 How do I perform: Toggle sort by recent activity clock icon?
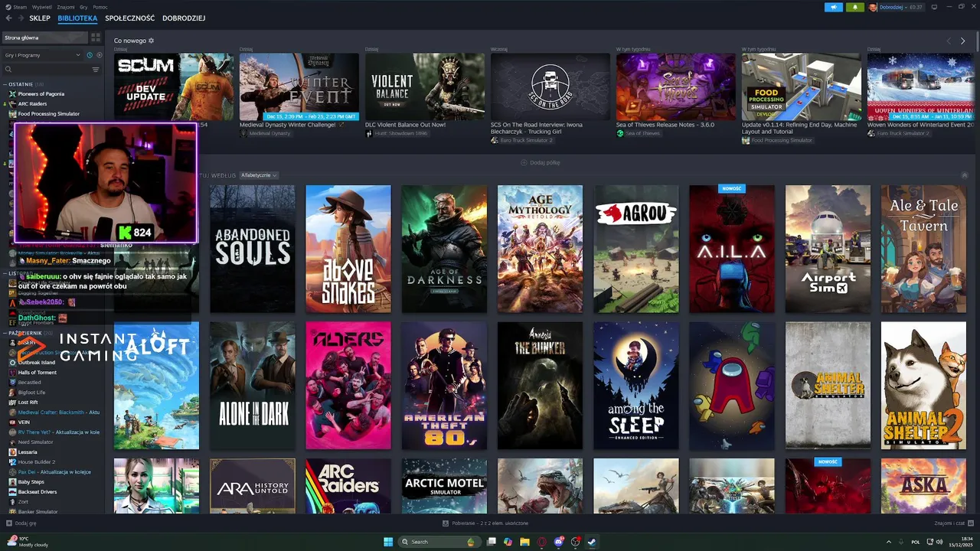tap(90, 55)
